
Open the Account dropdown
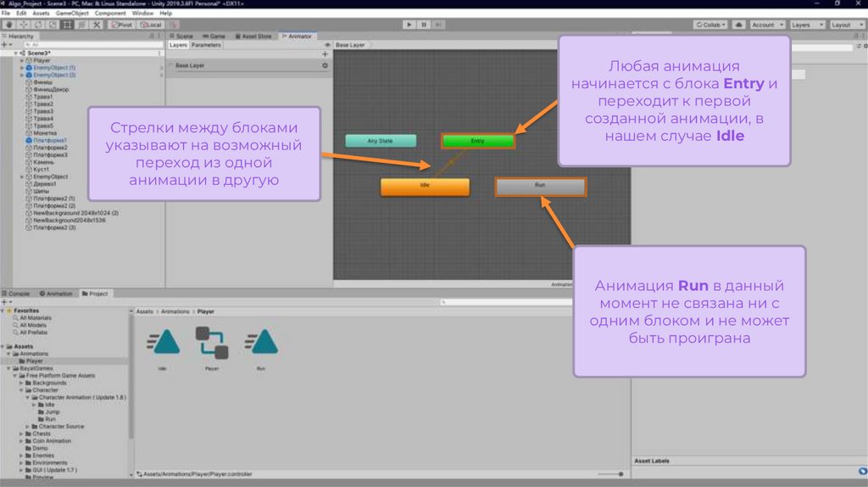pyautogui.click(x=766, y=25)
